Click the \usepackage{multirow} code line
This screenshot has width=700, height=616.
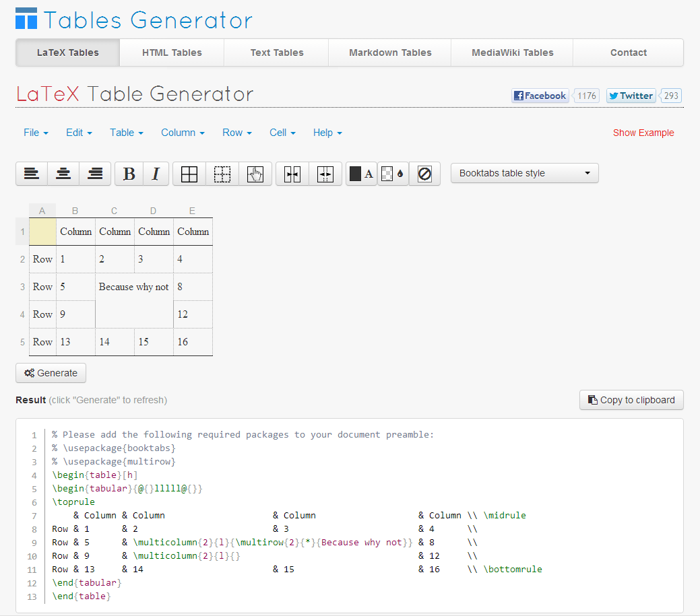114,461
